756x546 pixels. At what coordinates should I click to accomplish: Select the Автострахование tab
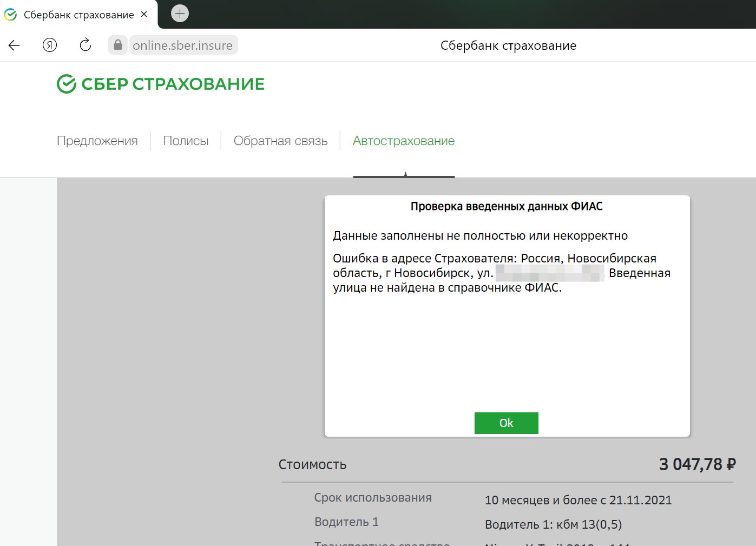point(404,141)
